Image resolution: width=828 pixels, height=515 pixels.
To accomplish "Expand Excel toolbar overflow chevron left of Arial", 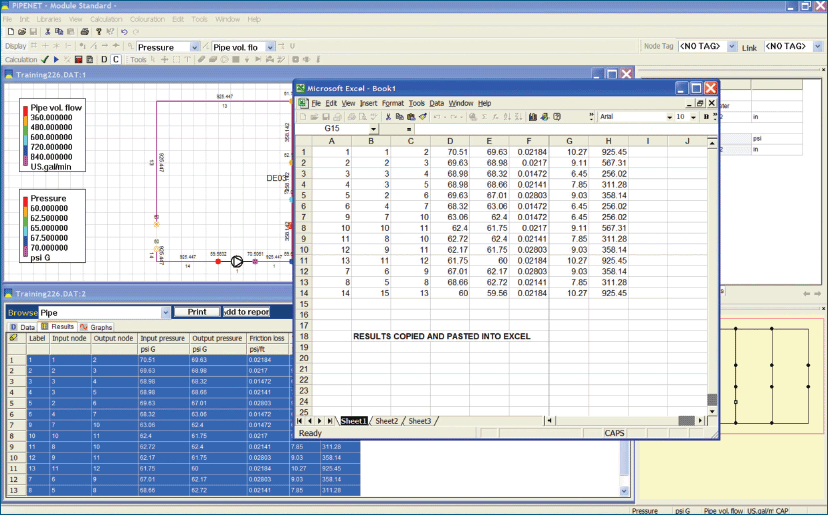I will pyautogui.click(x=591, y=117).
